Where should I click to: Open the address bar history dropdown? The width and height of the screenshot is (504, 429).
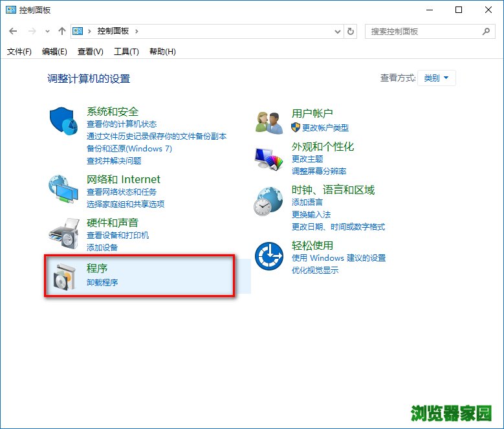[x=338, y=31]
